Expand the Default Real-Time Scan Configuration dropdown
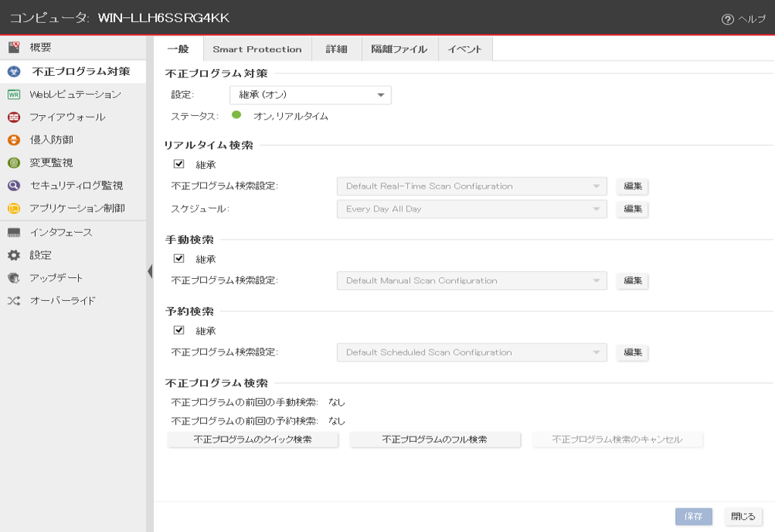The width and height of the screenshot is (775, 532). point(472,186)
